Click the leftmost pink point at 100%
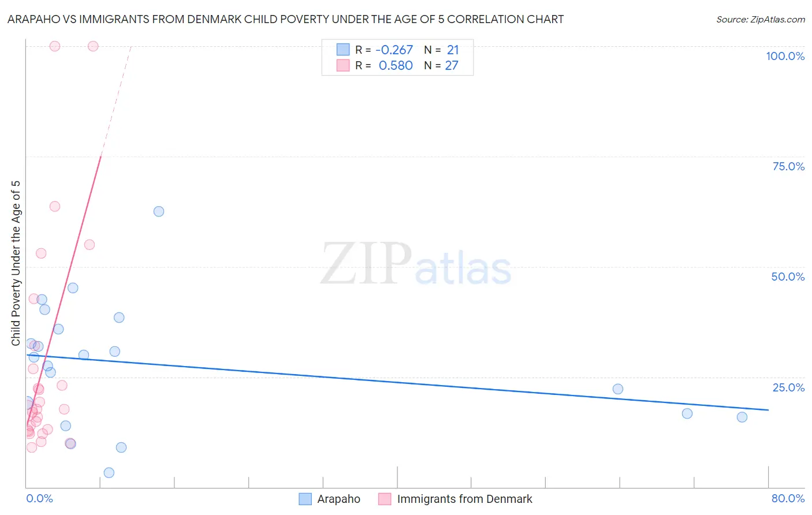This screenshot has height=515, width=812. coord(55,46)
